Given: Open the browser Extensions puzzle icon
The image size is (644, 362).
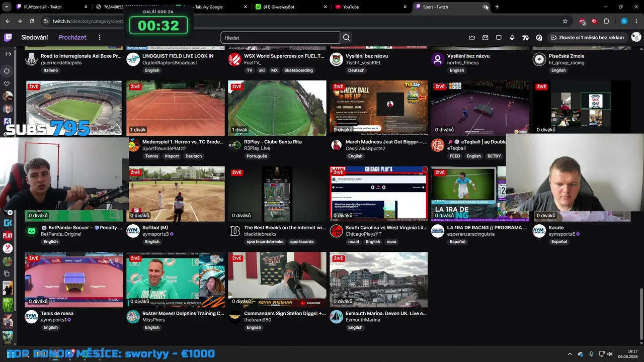Looking at the screenshot, I should (x=606, y=21).
